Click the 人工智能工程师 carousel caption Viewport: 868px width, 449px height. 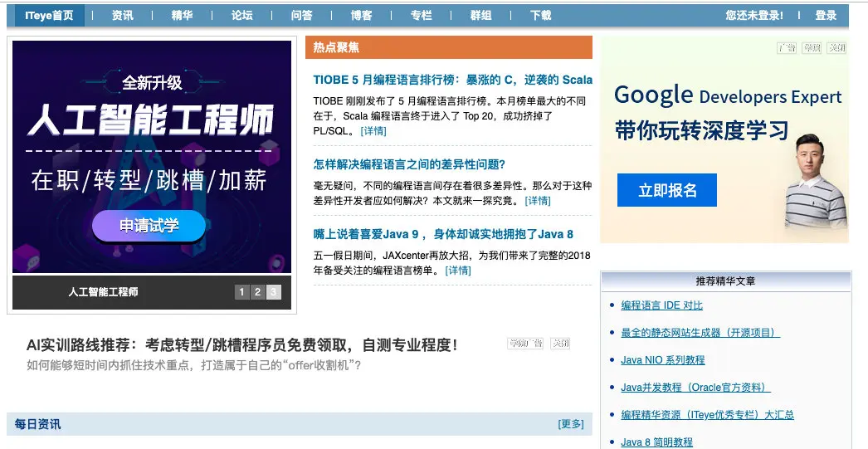pyautogui.click(x=104, y=292)
